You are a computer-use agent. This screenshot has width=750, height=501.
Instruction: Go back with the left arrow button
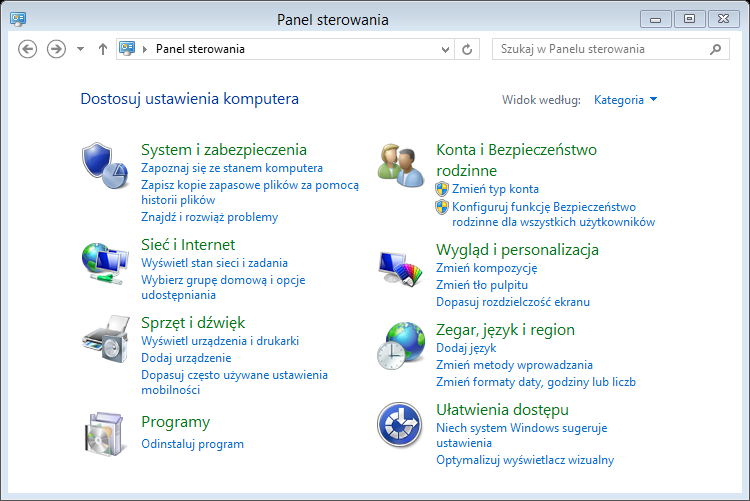pyautogui.click(x=28, y=49)
